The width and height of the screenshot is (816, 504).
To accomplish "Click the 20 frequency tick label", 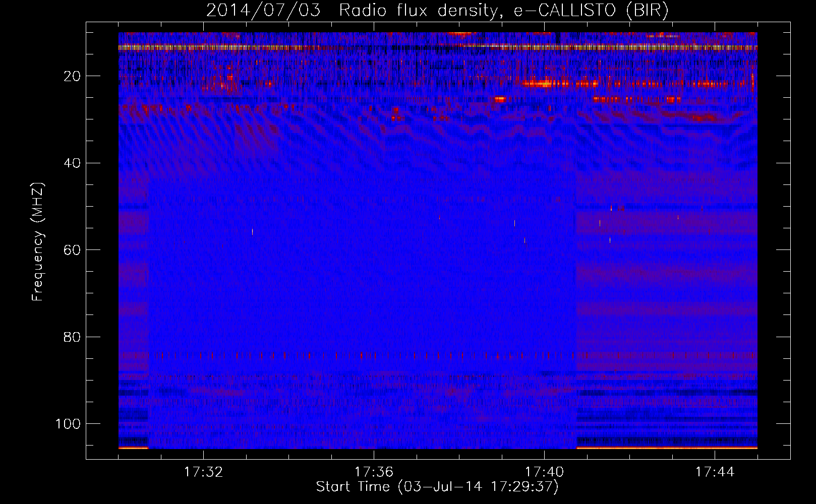I will click(73, 76).
